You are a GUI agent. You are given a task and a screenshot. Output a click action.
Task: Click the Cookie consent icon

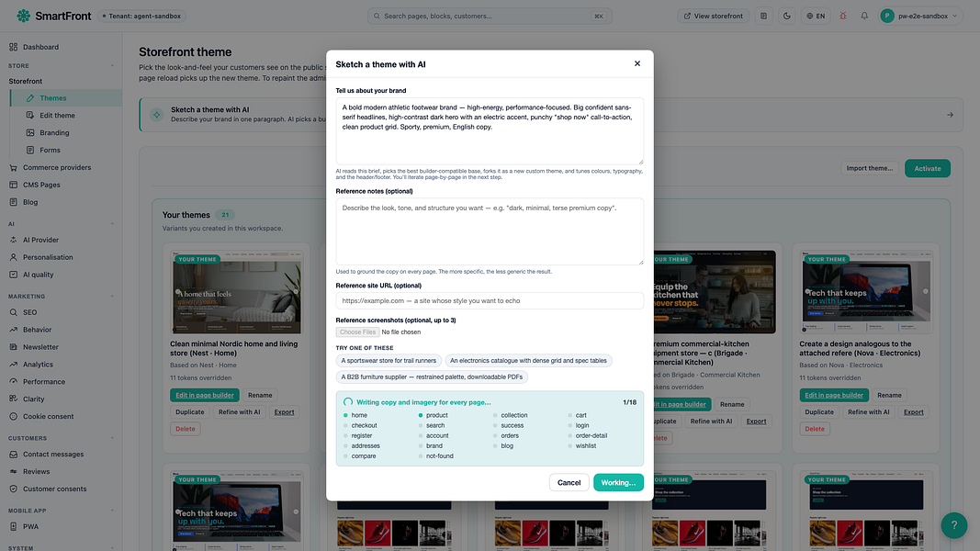pyautogui.click(x=13, y=416)
